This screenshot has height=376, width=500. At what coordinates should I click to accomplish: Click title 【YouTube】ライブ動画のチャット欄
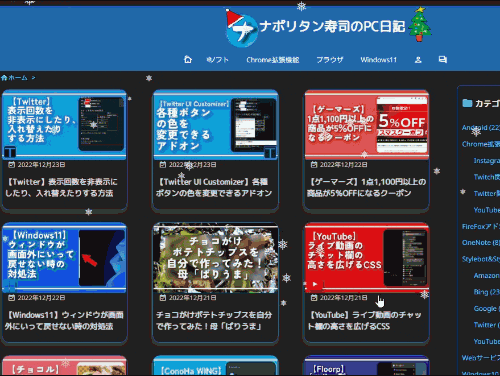point(365,320)
